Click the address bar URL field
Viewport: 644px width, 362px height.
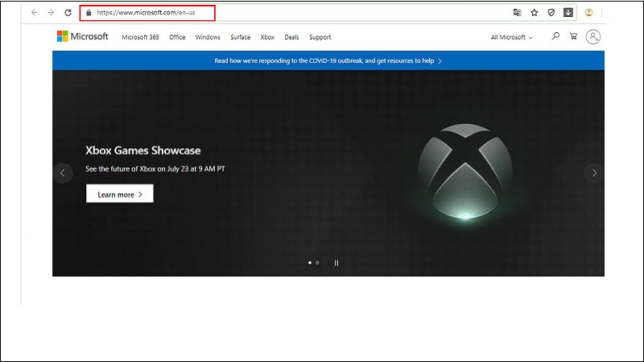click(x=153, y=13)
